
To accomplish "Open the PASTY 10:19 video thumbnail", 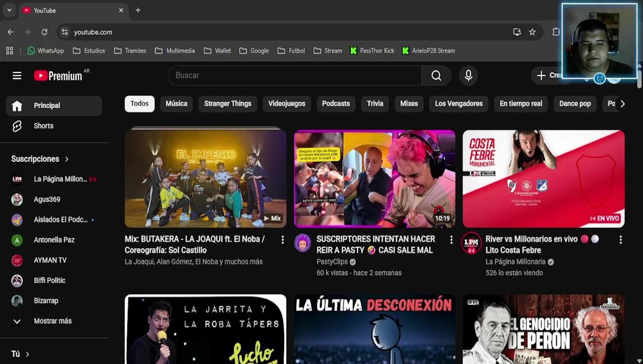I will pos(375,179).
